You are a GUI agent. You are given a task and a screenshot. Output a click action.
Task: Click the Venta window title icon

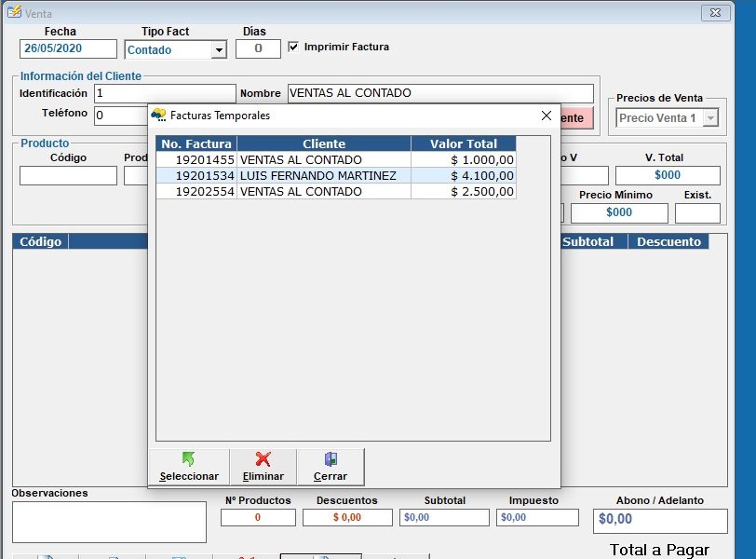click(14, 13)
